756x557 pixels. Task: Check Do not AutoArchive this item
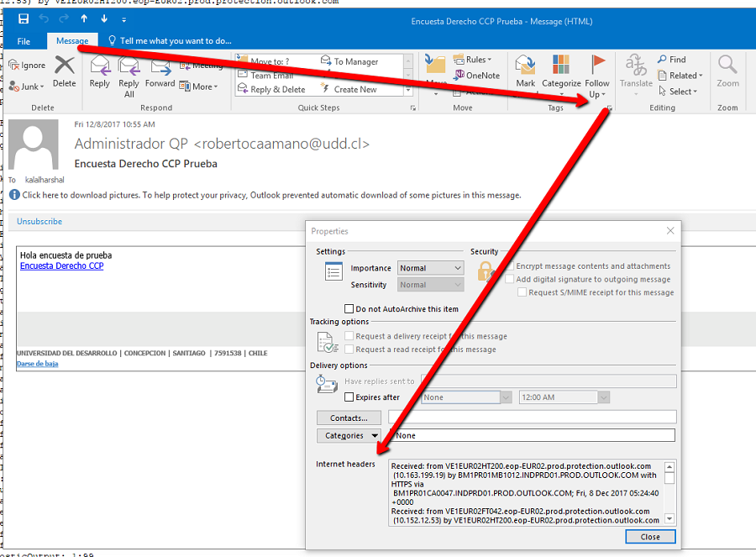click(x=349, y=308)
